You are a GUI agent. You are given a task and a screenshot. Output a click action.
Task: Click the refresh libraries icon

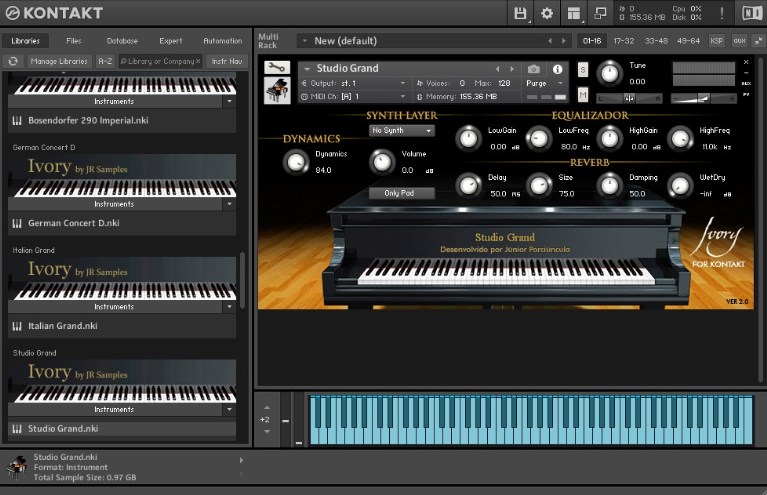(x=13, y=61)
